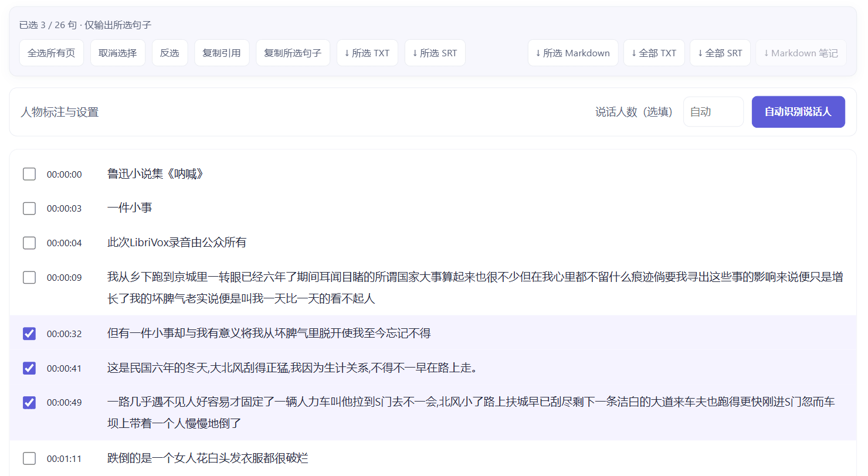Click the sentence 跌倒的是一个女人花白头发衣服都很破烂

pos(208,458)
